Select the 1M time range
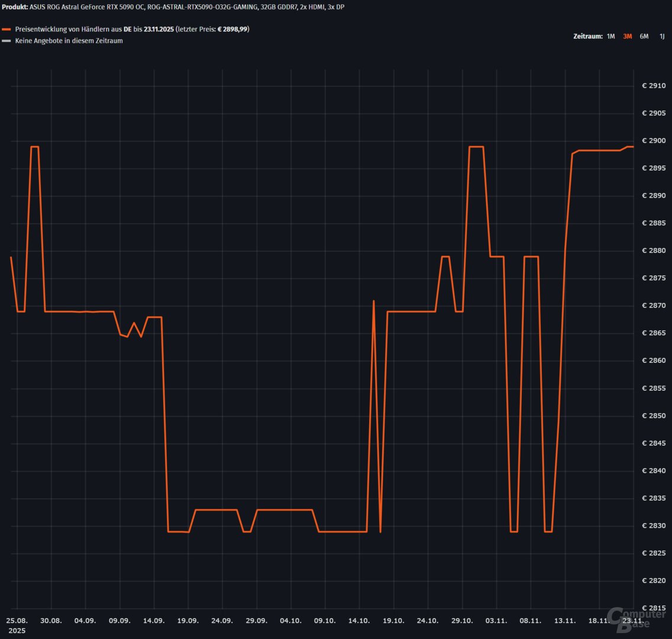 [x=610, y=36]
